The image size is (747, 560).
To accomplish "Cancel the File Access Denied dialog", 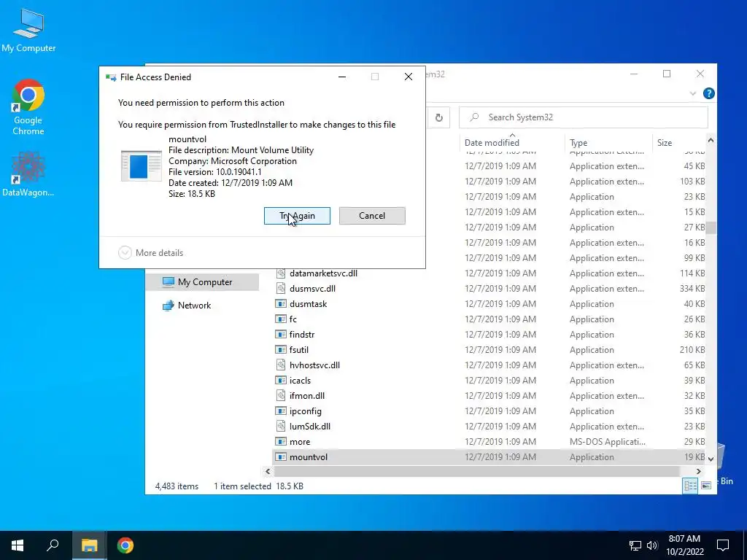I will pyautogui.click(x=372, y=216).
